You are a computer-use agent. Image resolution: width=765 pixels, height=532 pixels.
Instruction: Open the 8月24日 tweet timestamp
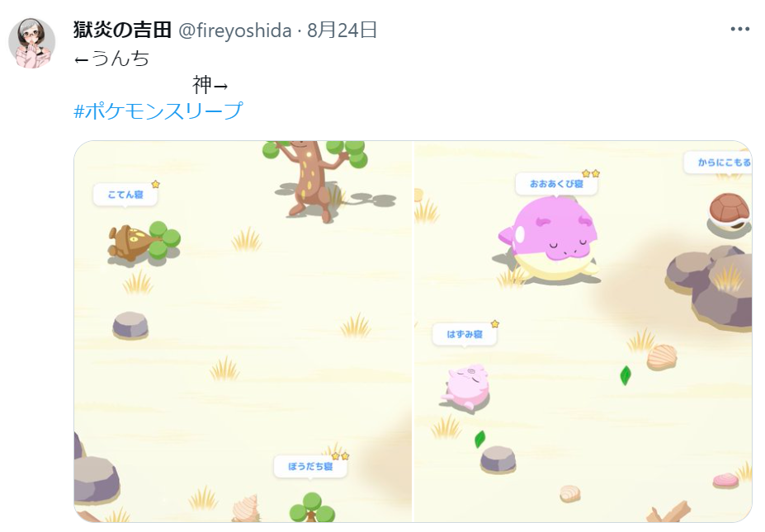[x=342, y=31]
